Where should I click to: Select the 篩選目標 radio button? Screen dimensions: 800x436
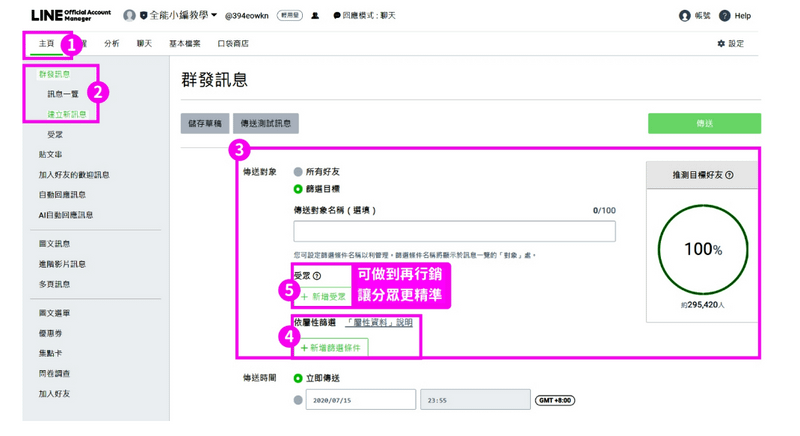(298, 188)
